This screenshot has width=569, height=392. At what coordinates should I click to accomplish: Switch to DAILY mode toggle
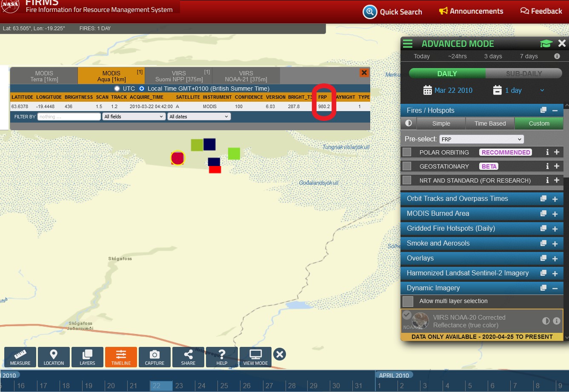click(x=447, y=74)
